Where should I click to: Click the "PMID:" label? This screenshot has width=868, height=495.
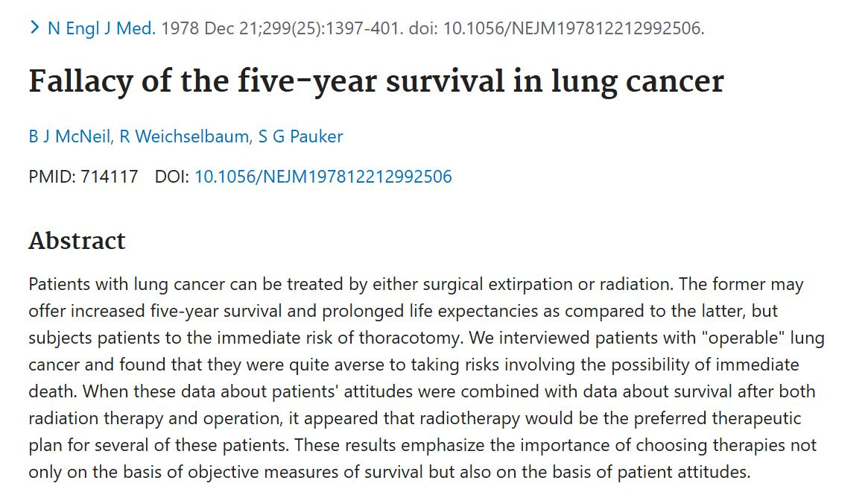coord(52,177)
